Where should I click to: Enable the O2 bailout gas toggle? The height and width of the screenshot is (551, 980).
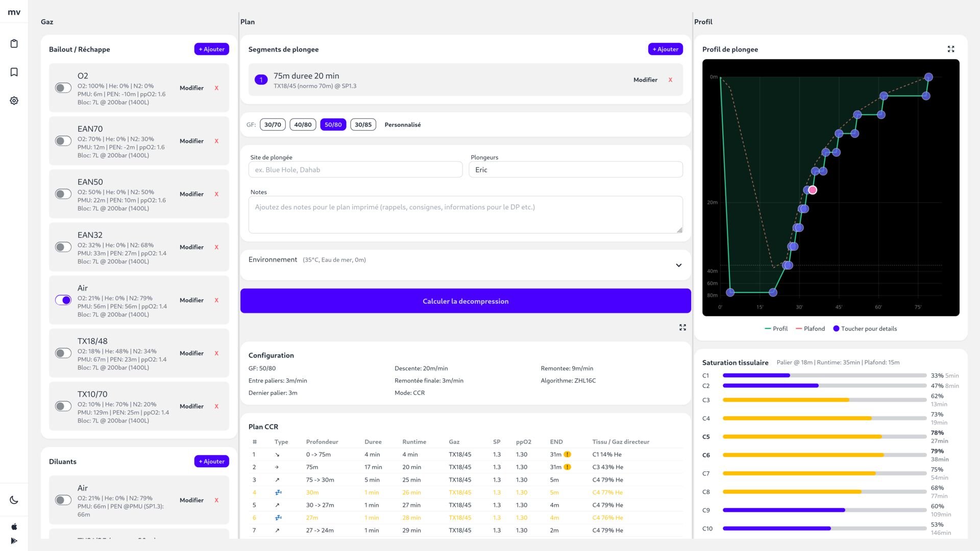63,88
